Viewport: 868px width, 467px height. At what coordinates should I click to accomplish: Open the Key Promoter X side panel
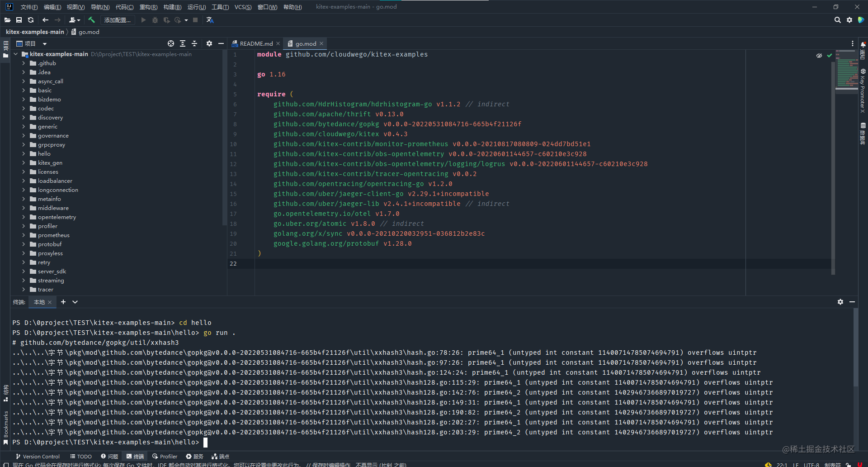pyautogui.click(x=863, y=91)
